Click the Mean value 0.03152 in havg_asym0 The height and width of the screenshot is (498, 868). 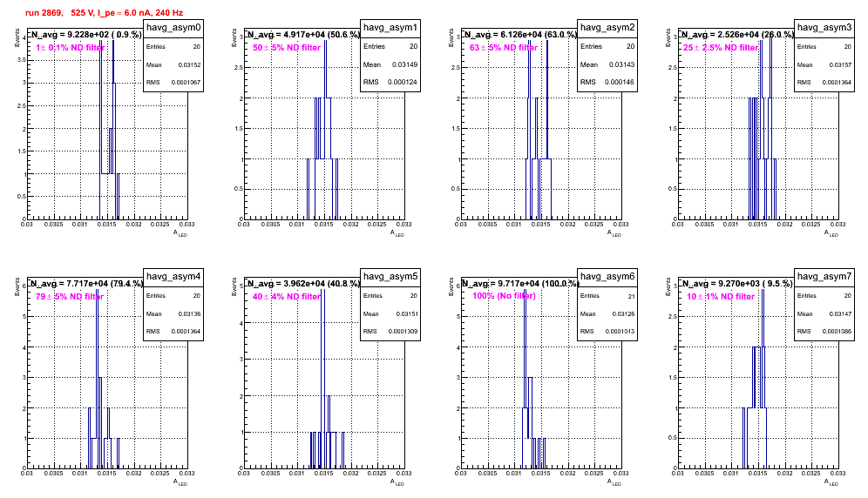tap(189, 64)
